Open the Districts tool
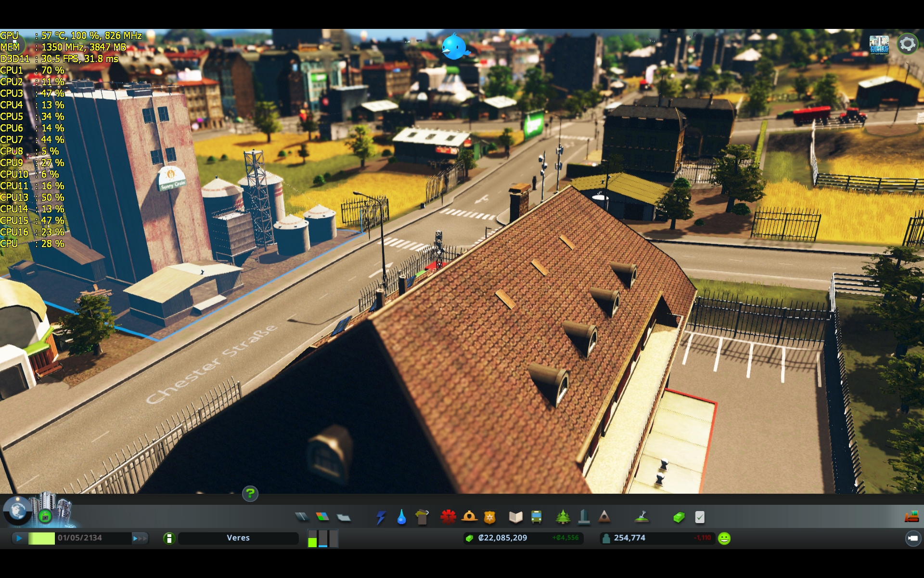924x578 pixels. point(344,517)
